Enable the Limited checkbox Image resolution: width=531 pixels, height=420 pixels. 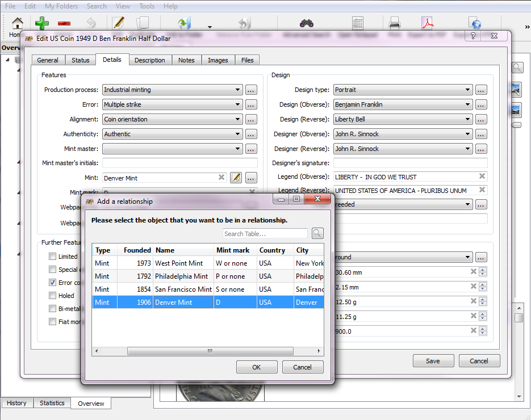[x=52, y=257]
